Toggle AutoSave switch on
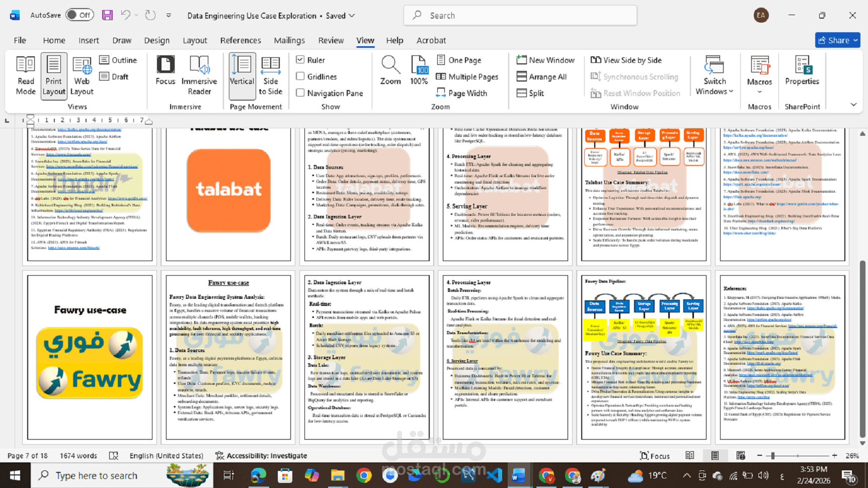Screen dimensions: 868x488 coord(79,15)
